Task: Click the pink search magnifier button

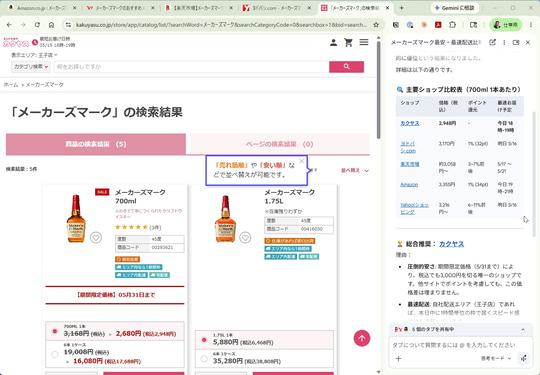Action: (346, 67)
